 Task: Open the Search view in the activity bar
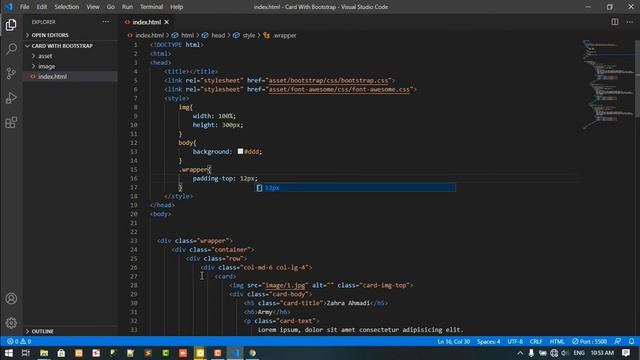point(11,49)
